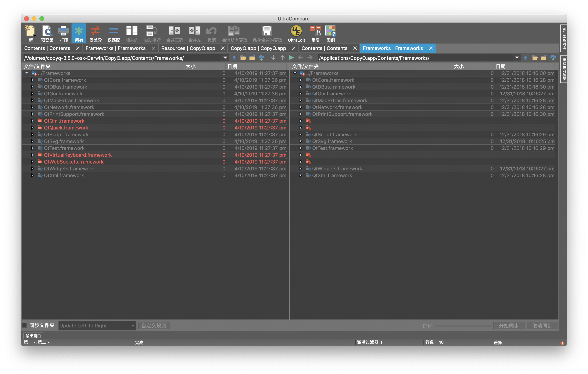Click Merge Left (合并左) icon

point(195,34)
